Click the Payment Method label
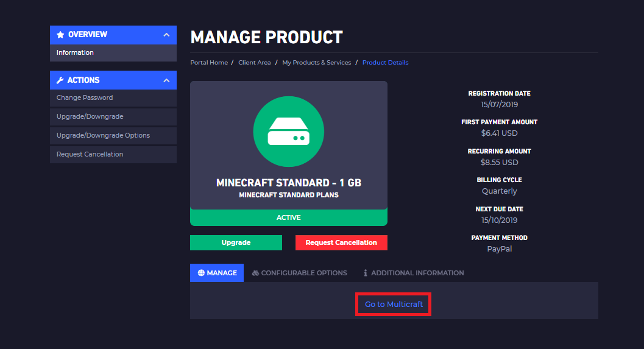 (500, 238)
